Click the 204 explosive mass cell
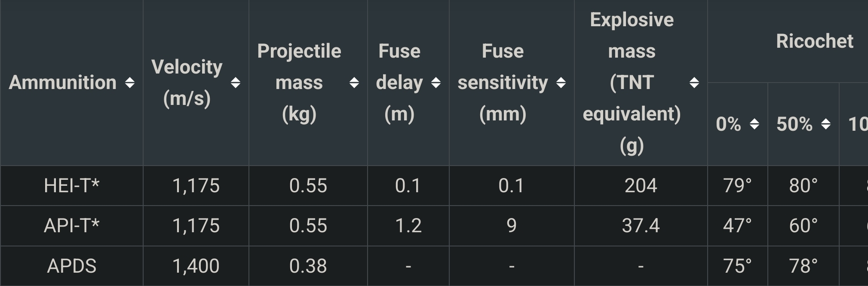 tap(641, 186)
